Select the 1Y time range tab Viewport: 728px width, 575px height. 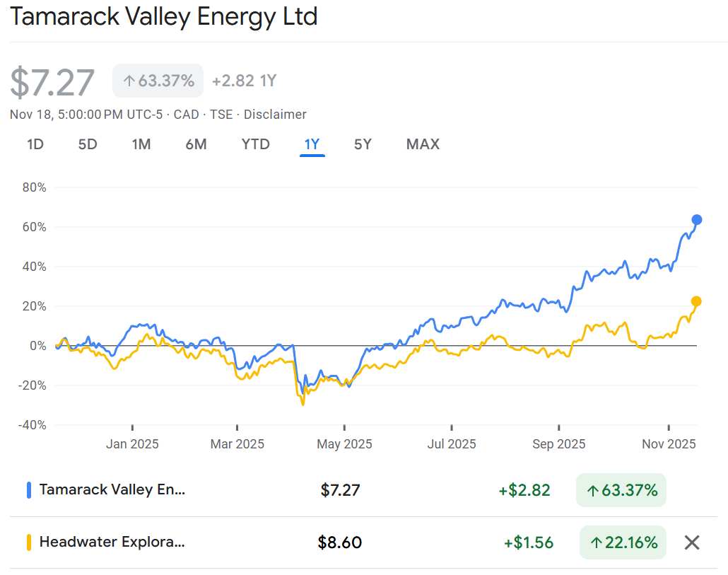click(312, 144)
